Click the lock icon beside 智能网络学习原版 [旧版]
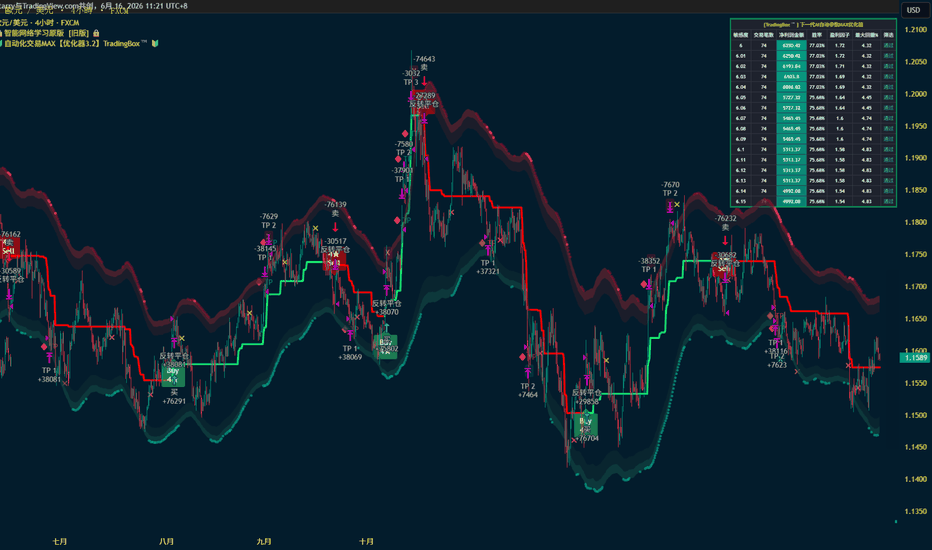932x550 pixels. [x=96, y=33]
